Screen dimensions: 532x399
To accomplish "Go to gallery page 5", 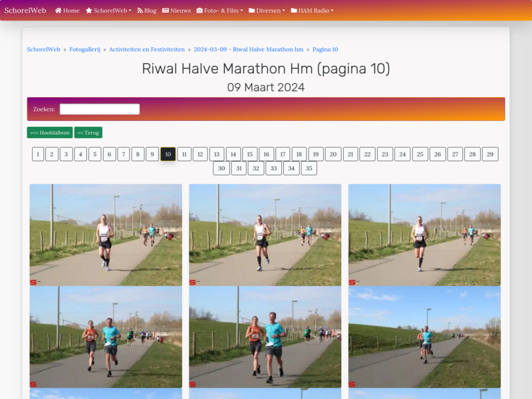I will [x=95, y=154].
